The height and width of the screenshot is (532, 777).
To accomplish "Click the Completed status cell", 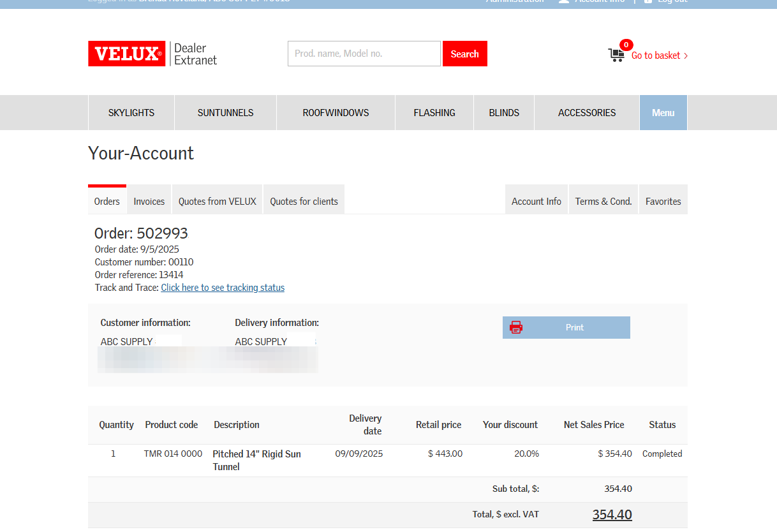I will pos(662,454).
